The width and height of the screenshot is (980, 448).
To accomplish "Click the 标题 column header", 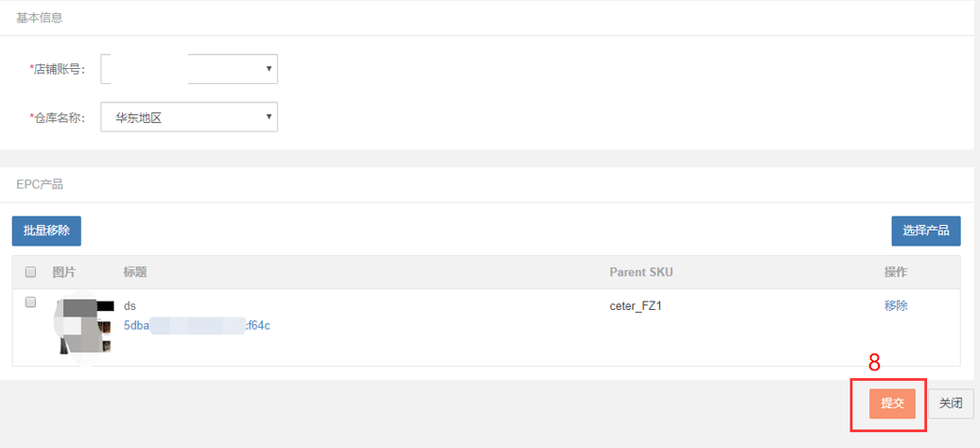I will tap(135, 272).
